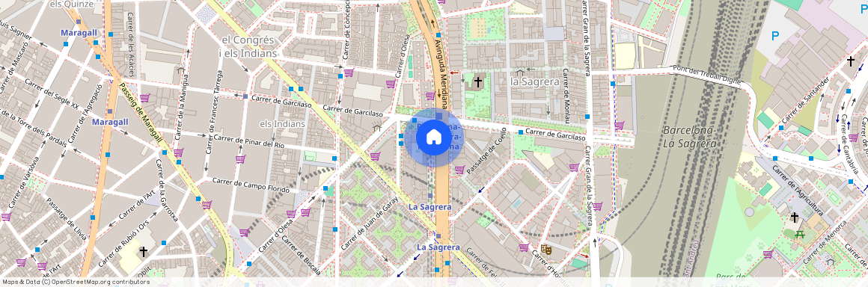
Task: Select the shopping cart left of Passatge de Llívia
Action: pos(5,217)
